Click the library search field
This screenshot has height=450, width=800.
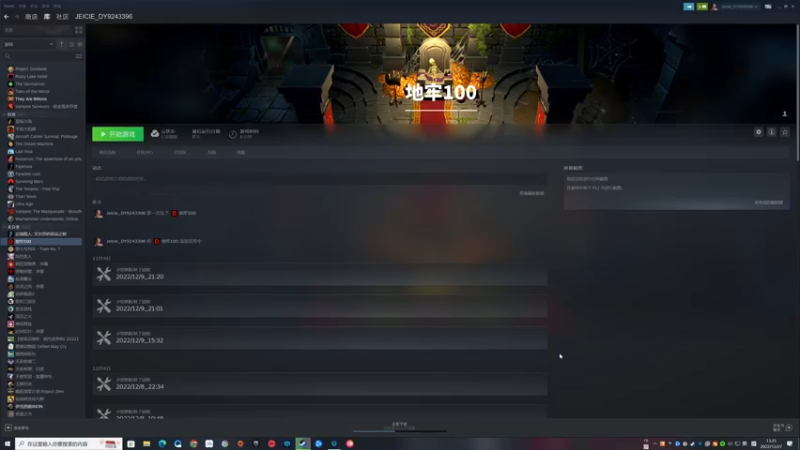point(38,56)
